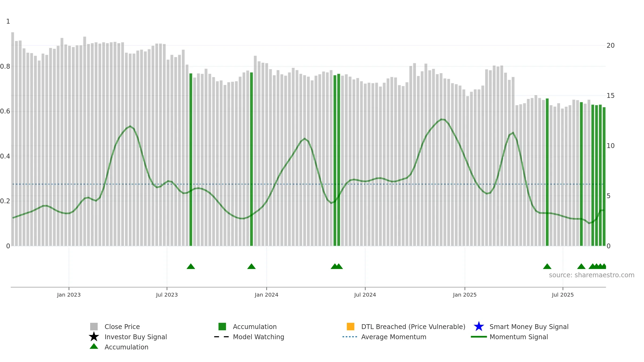Click the orange DTL Breached legend swatch
The height and width of the screenshot is (362, 644).
coord(350,327)
